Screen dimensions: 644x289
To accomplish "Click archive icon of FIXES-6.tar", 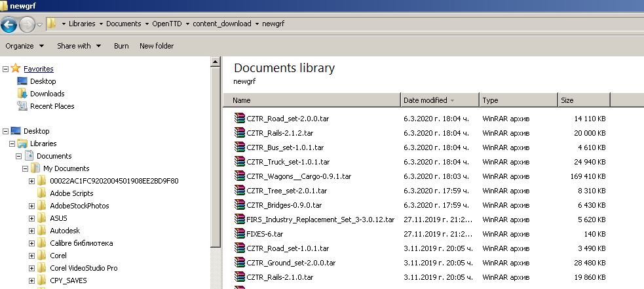I will coord(239,233).
